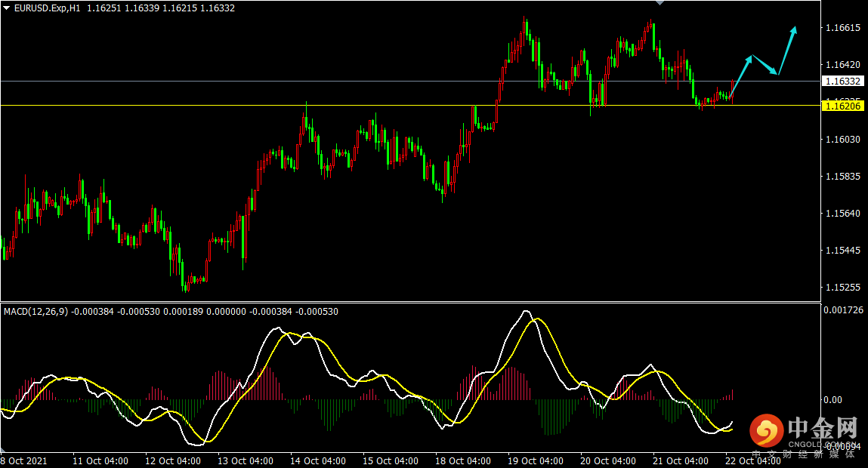
Task: Select the yellow horizontal line on the price chart
Action: (409, 105)
